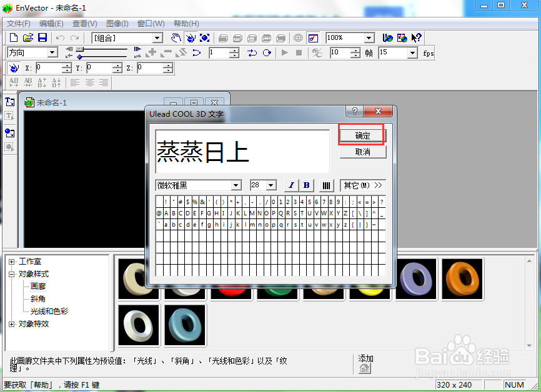Play the animation
Viewport: 541px width, 392px height.
(x=285, y=53)
